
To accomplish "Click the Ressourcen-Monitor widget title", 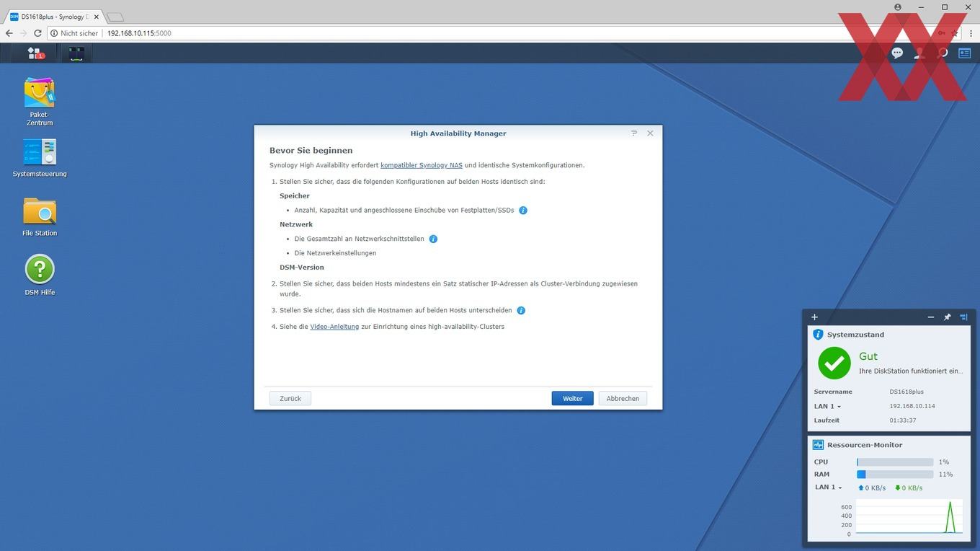I will click(865, 445).
